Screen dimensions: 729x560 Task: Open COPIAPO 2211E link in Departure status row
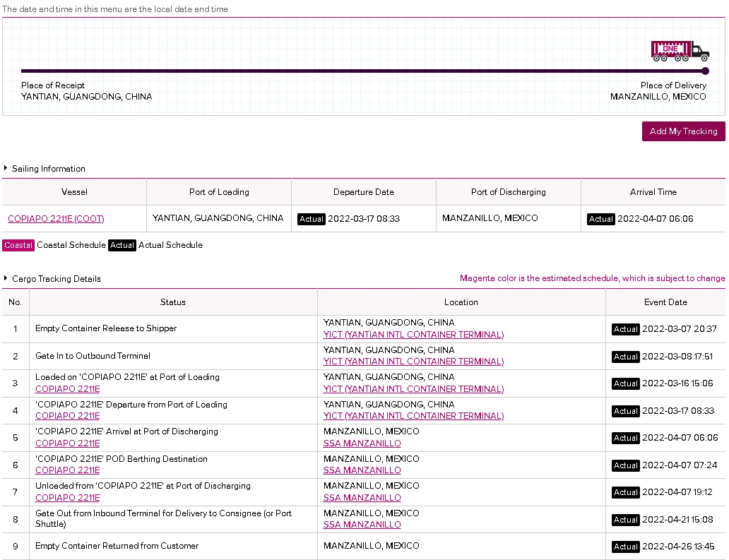tap(68, 416)
